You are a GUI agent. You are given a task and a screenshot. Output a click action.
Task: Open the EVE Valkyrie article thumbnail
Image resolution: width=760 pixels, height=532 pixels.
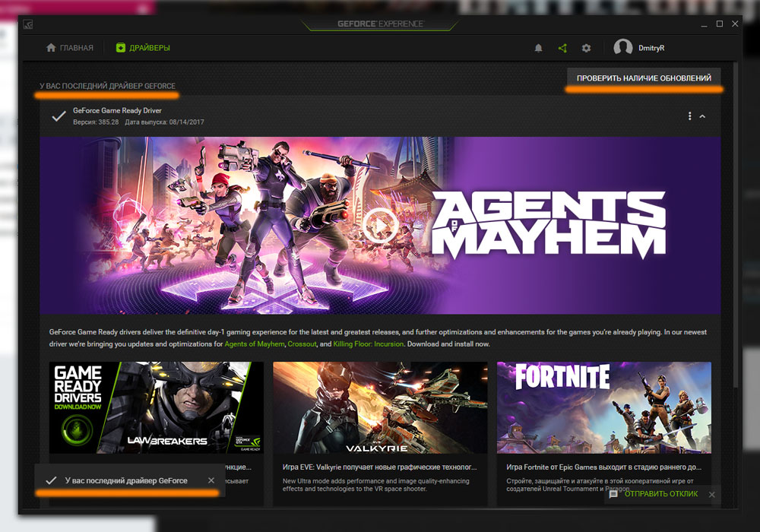pos(381,407)
